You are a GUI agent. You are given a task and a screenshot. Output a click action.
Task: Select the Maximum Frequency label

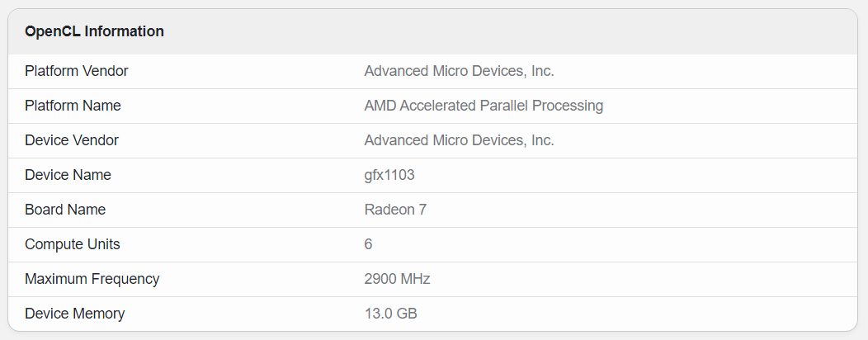(92, 279)
